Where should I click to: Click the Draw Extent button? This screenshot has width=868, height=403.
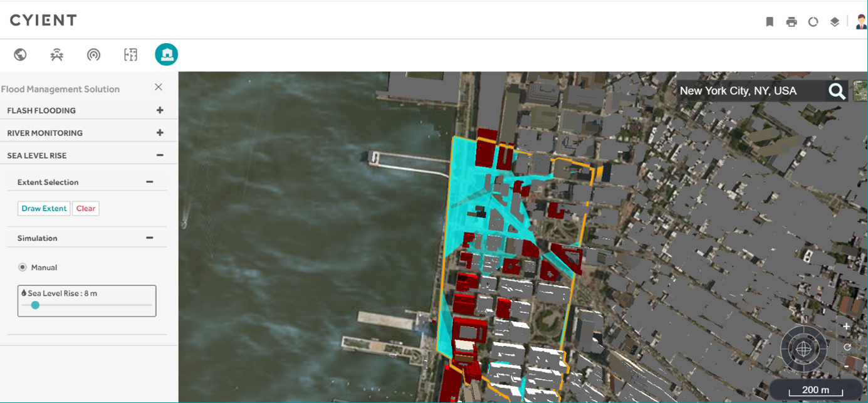tap(44, 209)
